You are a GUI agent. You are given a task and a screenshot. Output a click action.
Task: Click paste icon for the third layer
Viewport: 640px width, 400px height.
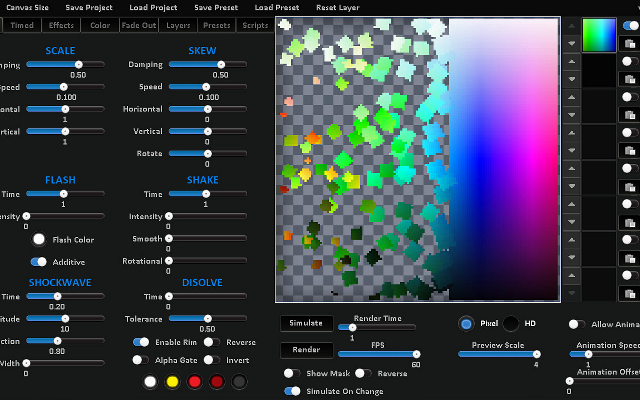[630, 115]
